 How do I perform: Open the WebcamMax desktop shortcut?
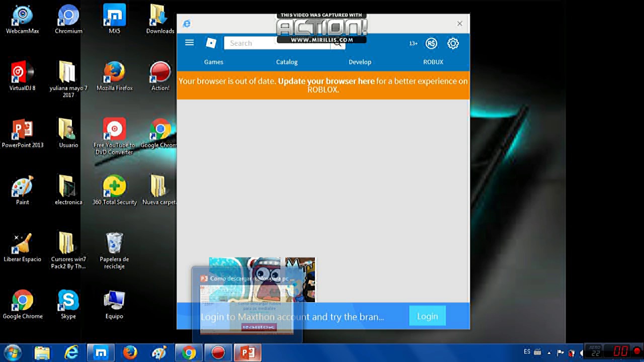pyautogui.click(x=23, y=20)
